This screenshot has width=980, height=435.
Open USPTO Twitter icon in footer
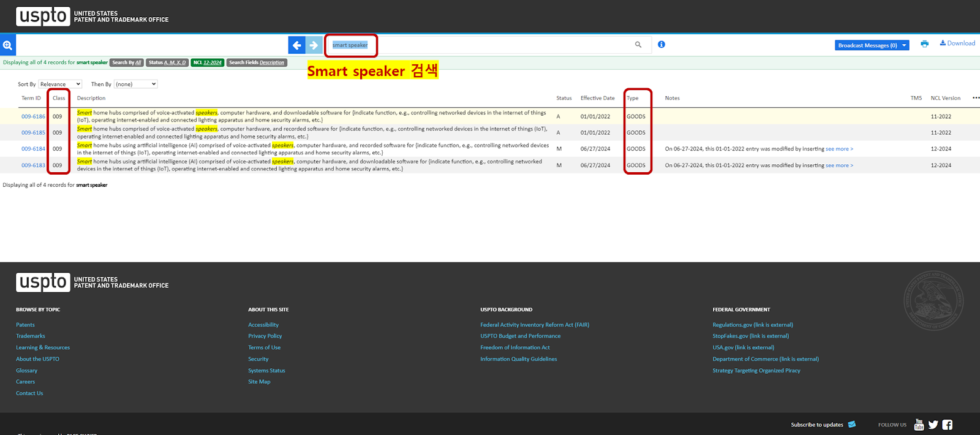coord(933,425)
